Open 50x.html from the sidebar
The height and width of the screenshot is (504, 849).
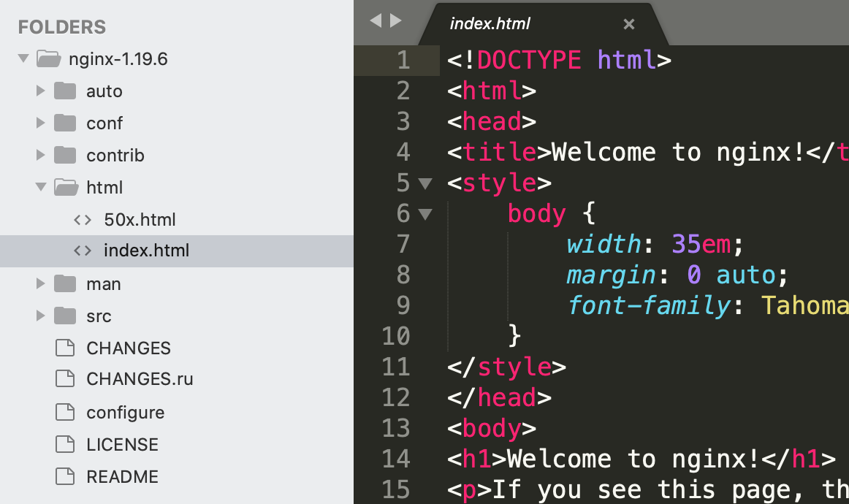click(140, 219)
